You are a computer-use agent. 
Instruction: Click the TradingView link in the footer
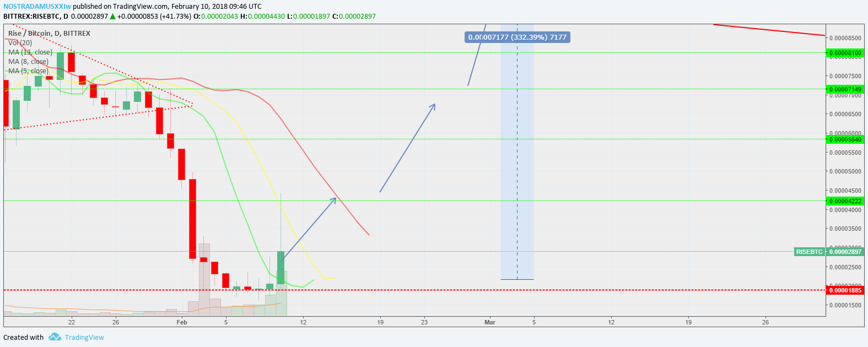pyautogui.click(x=84, y=337)
